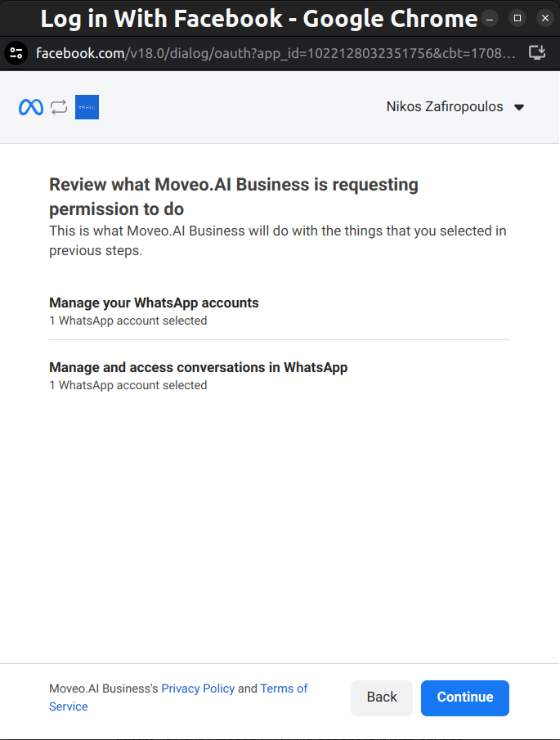Open Moveo.AI Business's Privacy Policy link
This screenshot has width=560, height=740.
[198, 688]
